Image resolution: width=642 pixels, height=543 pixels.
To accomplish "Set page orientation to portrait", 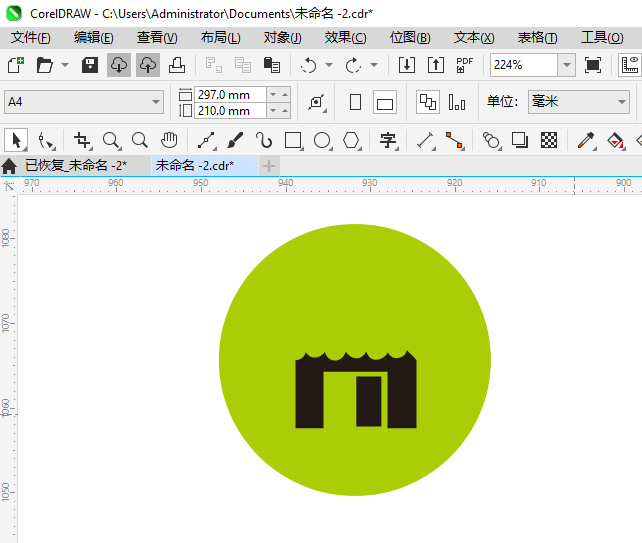I will pos(355,102).
